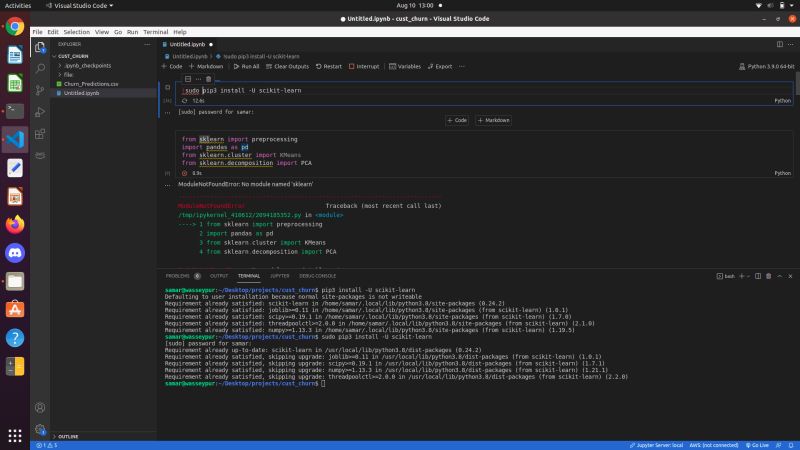
Task: Switch to the JUPYTER panel tab
Action: click(280, 276)
